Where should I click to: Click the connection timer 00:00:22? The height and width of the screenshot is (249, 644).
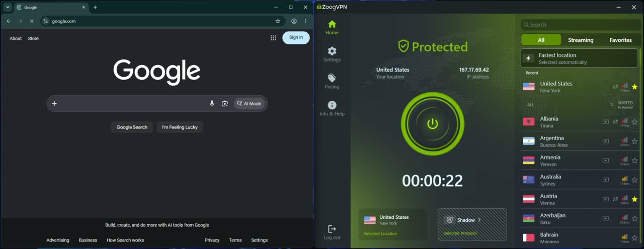click(433, 180)
